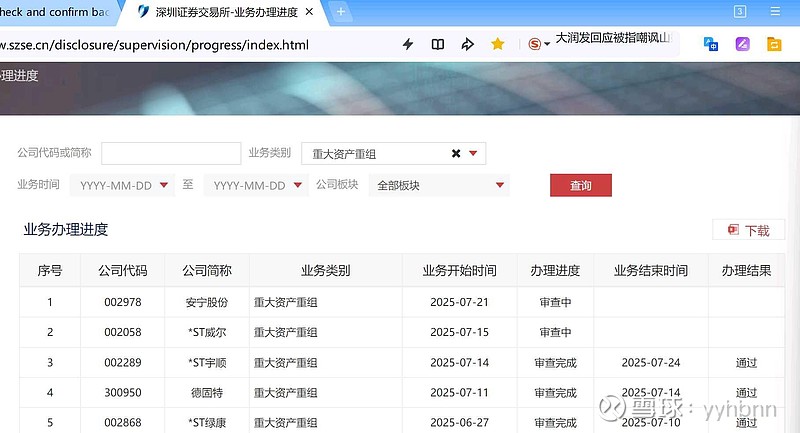Image resolution: width=800 pixels, height=433 pixels.
Task: Click the red 查询 button
Action: click(x=581, y=186)
